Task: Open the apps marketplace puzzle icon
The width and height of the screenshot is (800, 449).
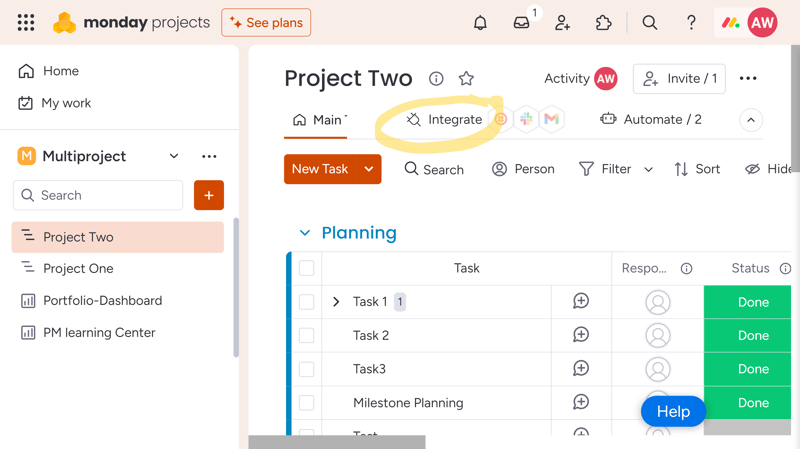Action: click(603, 22)
